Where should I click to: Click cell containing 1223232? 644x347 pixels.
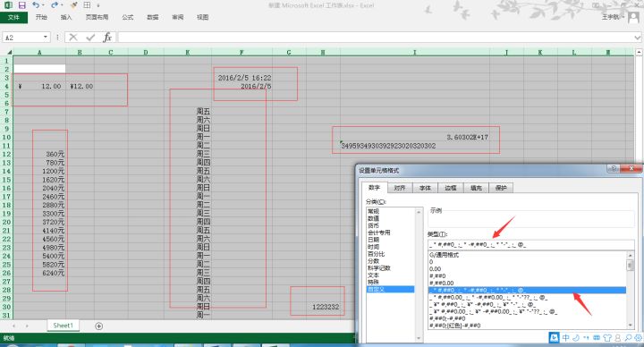click(323, 307)
